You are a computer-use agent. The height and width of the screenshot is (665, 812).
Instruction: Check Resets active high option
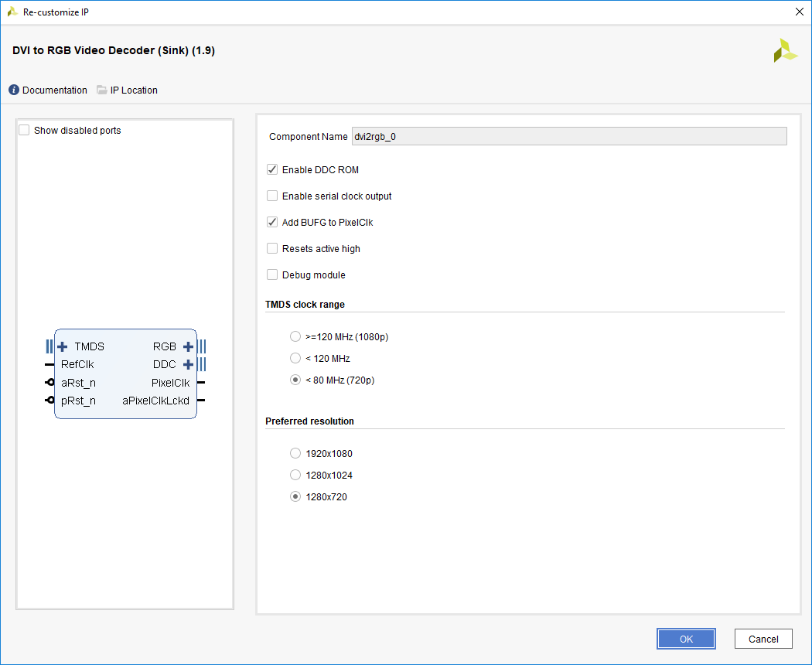[272, 248]
